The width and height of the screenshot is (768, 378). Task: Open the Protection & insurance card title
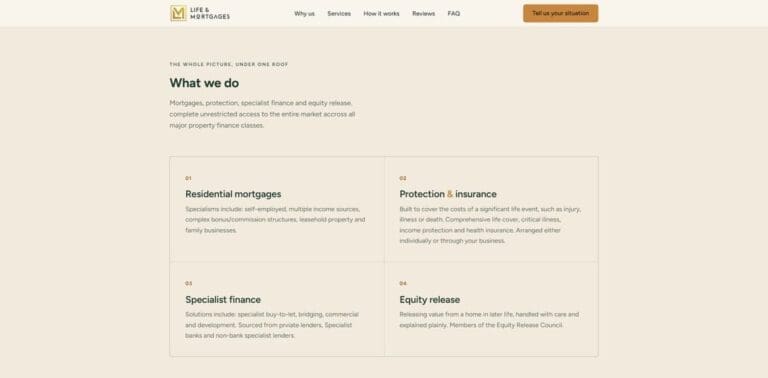click(x=448, y=194)
